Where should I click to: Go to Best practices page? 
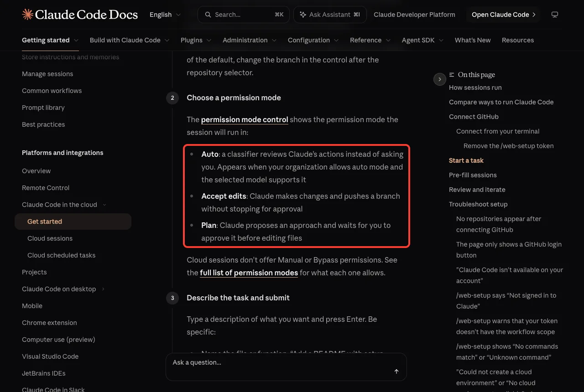[x=43, y=124]
